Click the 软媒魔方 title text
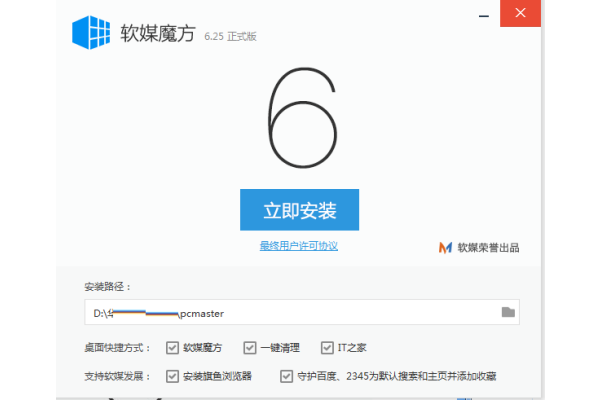This screenshot has width=600, height=400. tap(158, 34)
